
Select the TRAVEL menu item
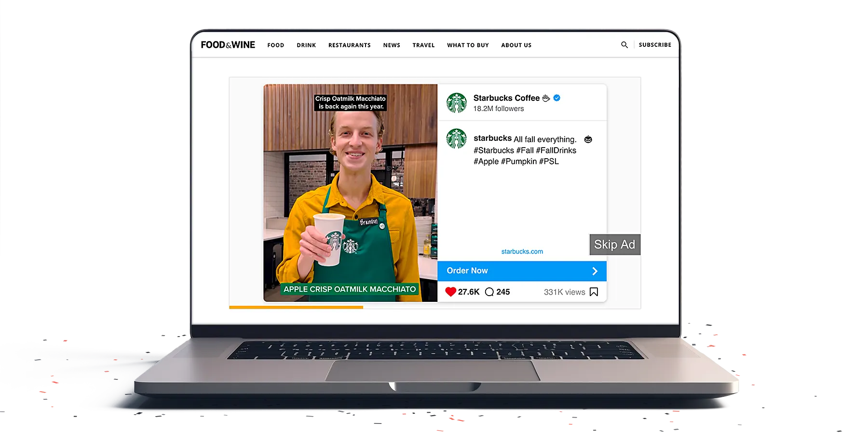(423, 45)
